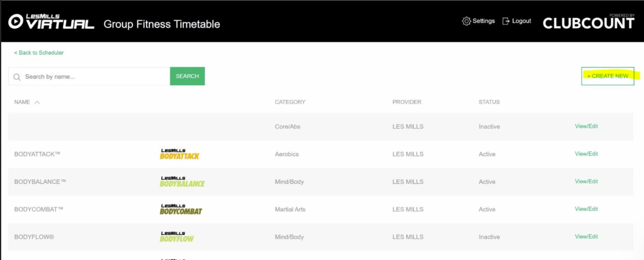Focus the Search by name field
644x260 pixels.
click(x=89, y=77)
